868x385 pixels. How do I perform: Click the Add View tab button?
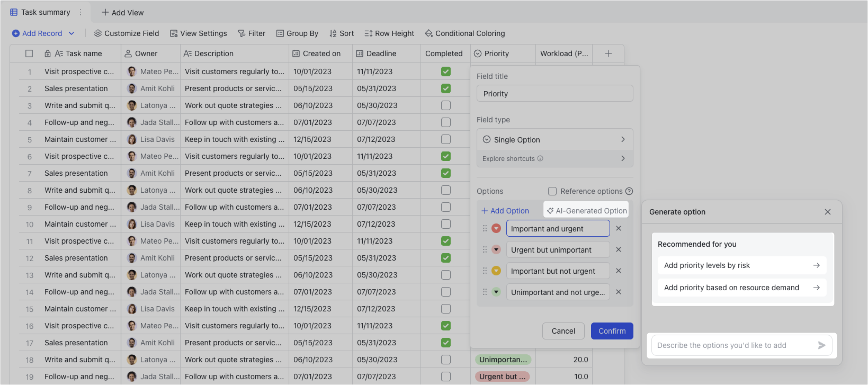[x=122, y=12]
